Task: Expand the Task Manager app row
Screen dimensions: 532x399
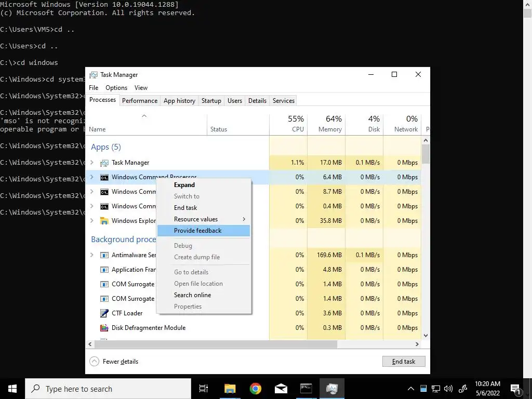Action: tap(91, 163)
